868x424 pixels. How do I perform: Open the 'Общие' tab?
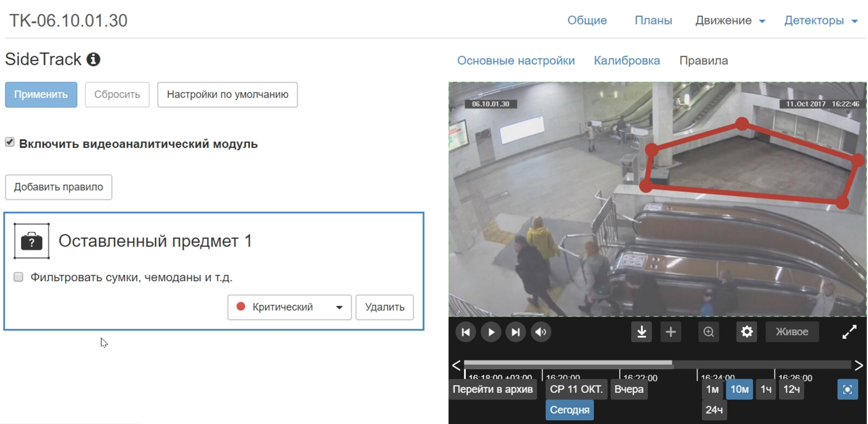(587, 20)
